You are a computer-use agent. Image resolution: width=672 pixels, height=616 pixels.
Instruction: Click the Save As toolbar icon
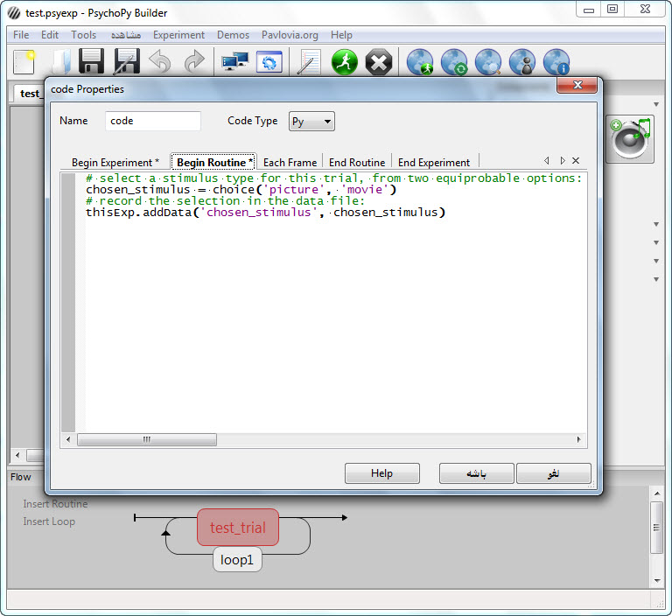[x=126, y=62]
